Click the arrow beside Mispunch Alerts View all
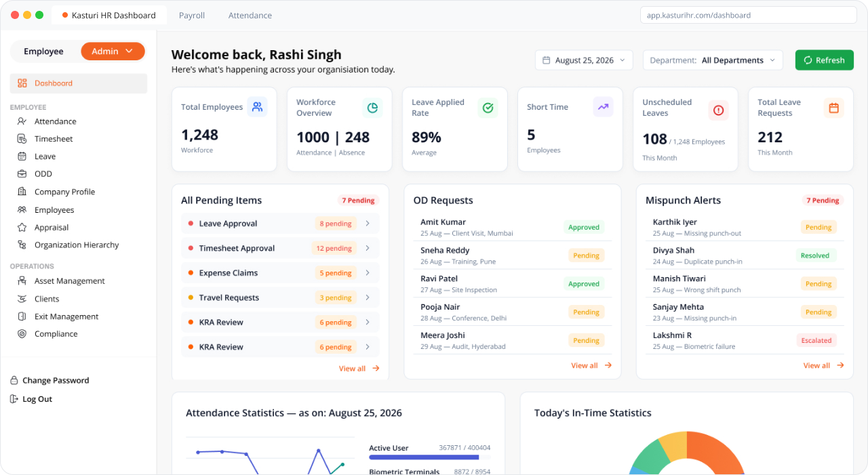868x475 pixels. (x=841, y=365)
